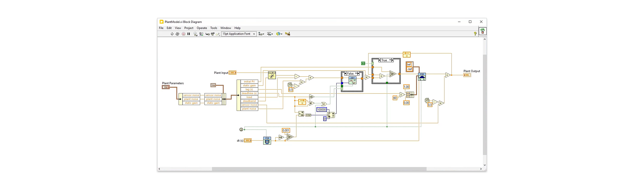Select the DBL bundle cluster node
This screenshot has height=189, width=644.
[x=410, y=95]
